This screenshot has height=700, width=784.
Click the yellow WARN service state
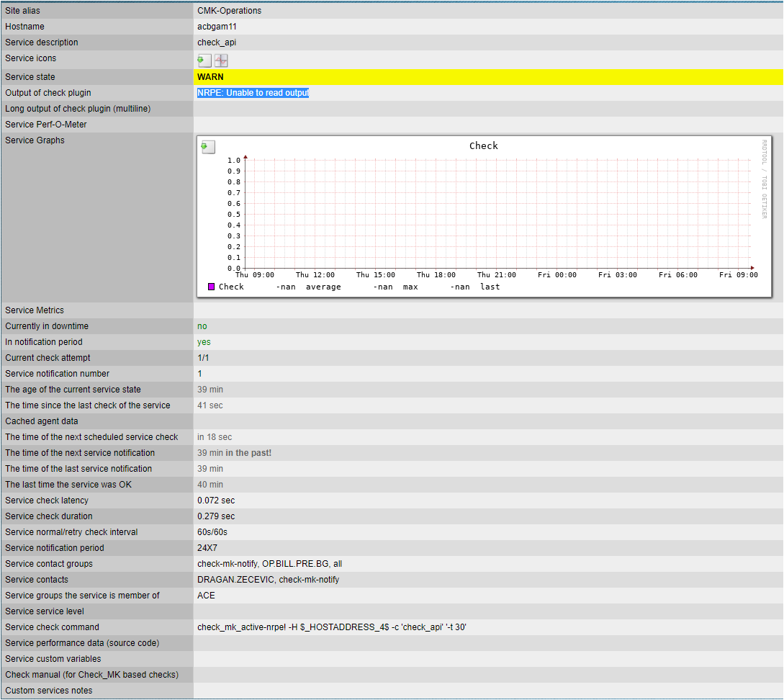[210, 77]
